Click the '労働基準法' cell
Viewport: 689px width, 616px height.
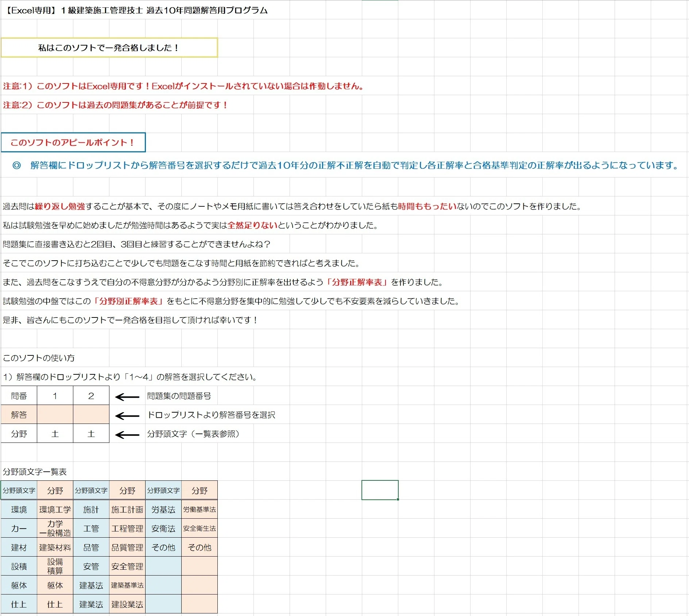click(200, 510)
